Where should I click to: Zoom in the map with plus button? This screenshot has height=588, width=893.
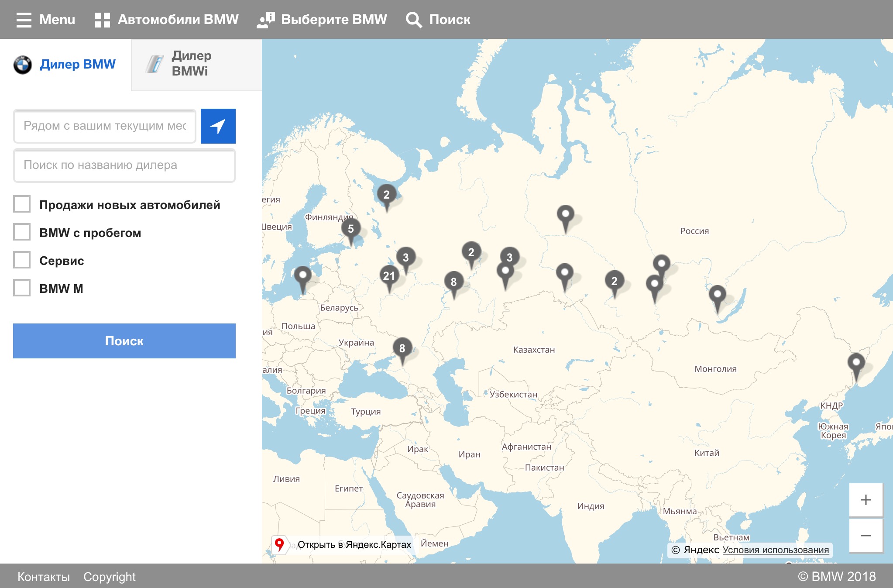866,500
